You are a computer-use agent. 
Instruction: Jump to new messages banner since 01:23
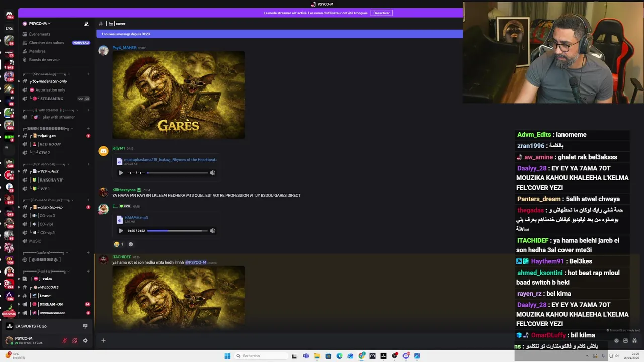(279, 34)
